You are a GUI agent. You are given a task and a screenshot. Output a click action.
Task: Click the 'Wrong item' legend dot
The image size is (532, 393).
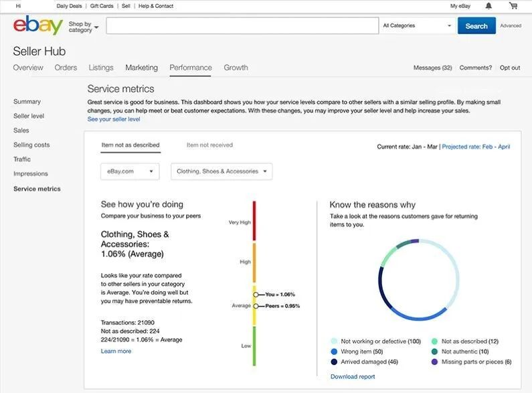click(334, 351)
